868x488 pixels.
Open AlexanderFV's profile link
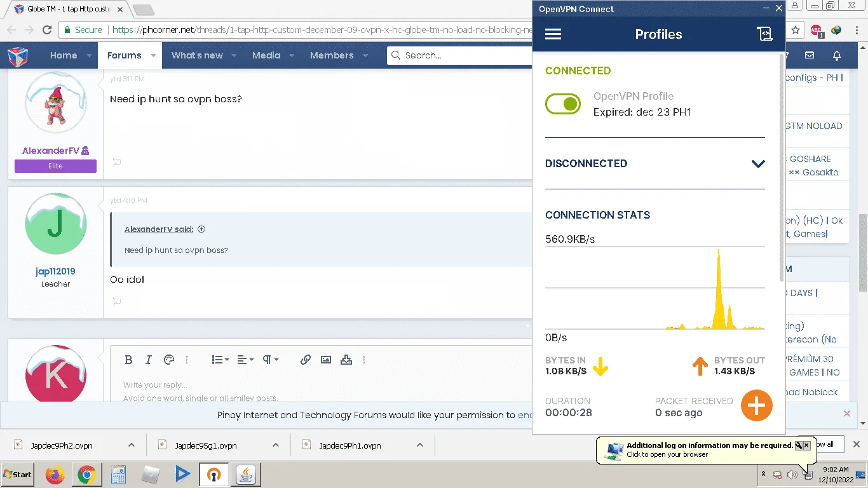(51, 151)
